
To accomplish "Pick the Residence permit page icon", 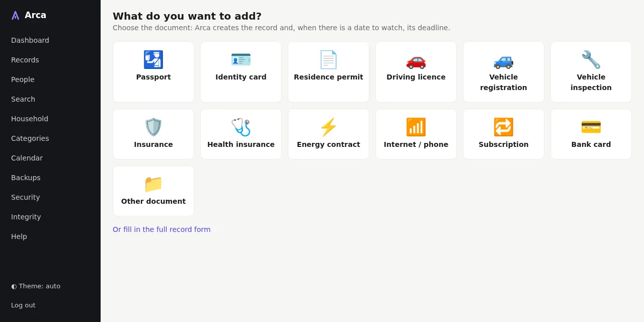I will [329, 60].
